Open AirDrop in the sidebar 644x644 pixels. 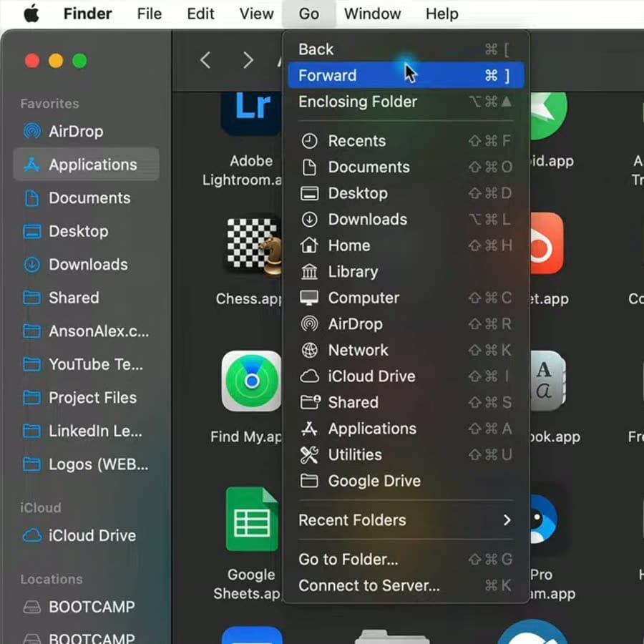(x=87, y=132)
